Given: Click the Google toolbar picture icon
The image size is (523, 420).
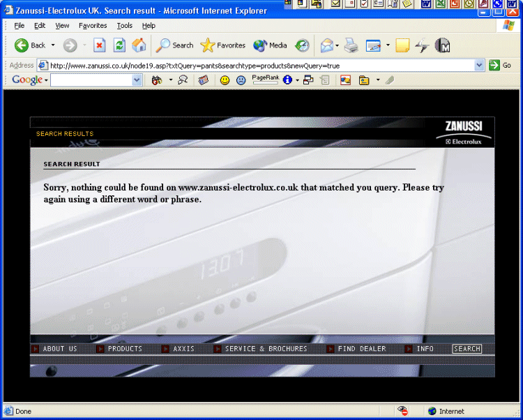Looking at the screenshot, I should [346, 80].
